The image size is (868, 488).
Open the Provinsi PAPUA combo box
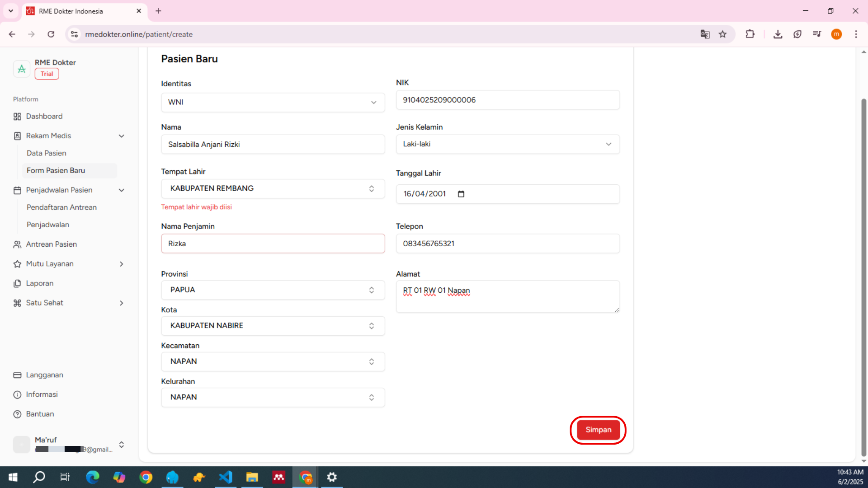tap(273, 290)
